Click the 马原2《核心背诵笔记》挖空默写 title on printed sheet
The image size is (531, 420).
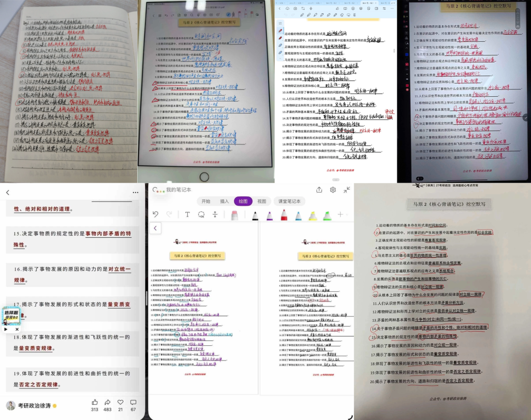point(449,204)
